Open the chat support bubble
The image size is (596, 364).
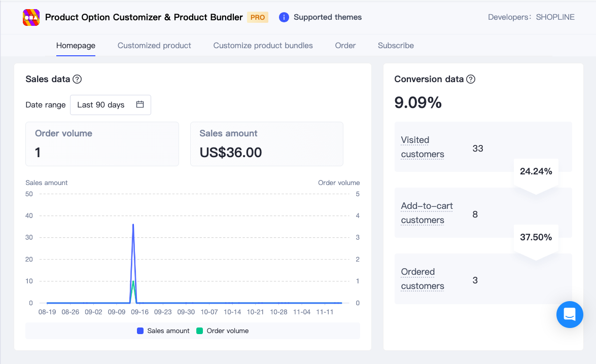coord(570,314)
